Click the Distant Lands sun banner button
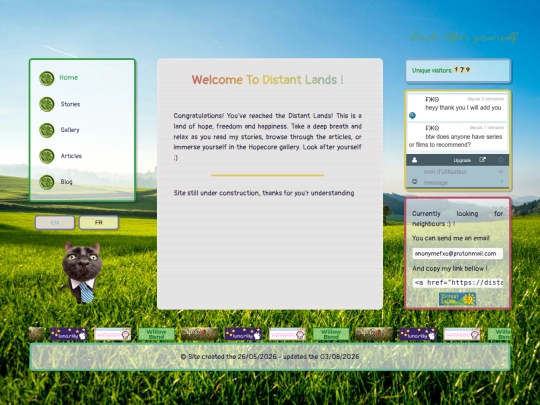The width and height of the screenshot is (540, 405). 457,299
